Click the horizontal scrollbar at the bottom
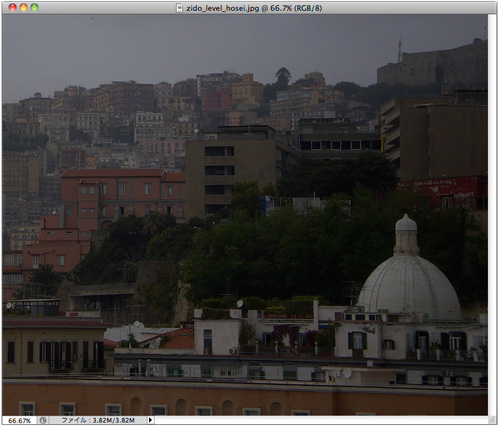Screen dimensions: 500x426 [321, 420]
